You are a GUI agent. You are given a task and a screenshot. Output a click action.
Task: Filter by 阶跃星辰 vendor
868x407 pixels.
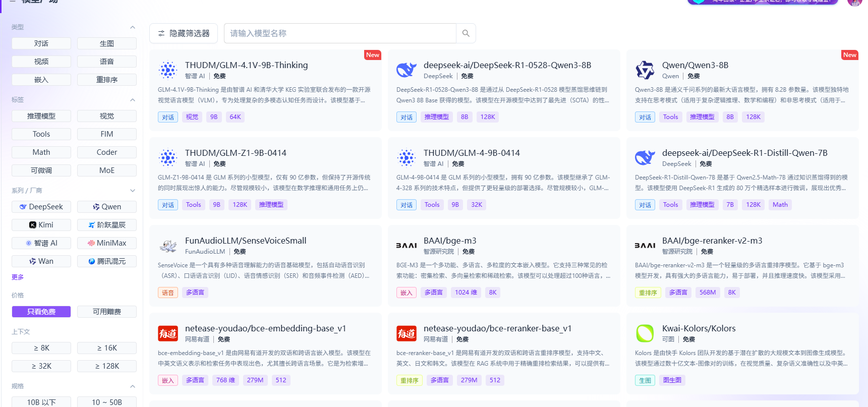pyautogui.click(x=107, y=225)
